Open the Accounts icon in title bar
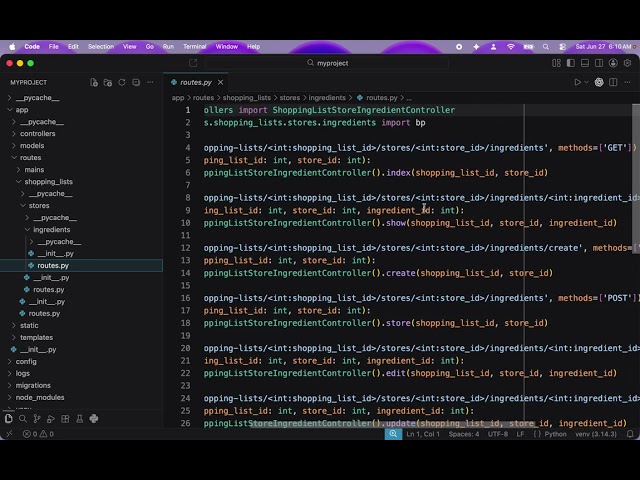640x480 pixels. tap(613, 63)
